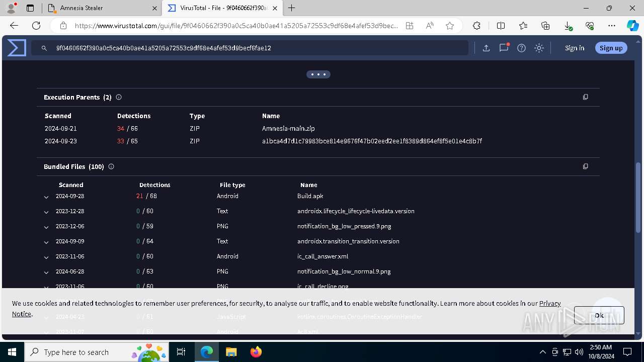This screenshot has width=644, height=362.
Task: Close the VirusTotal tab
Action: point(275,8)
